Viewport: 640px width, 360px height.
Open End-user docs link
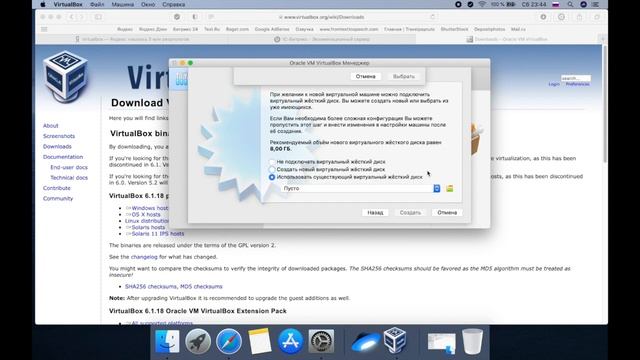coord(69,167)
